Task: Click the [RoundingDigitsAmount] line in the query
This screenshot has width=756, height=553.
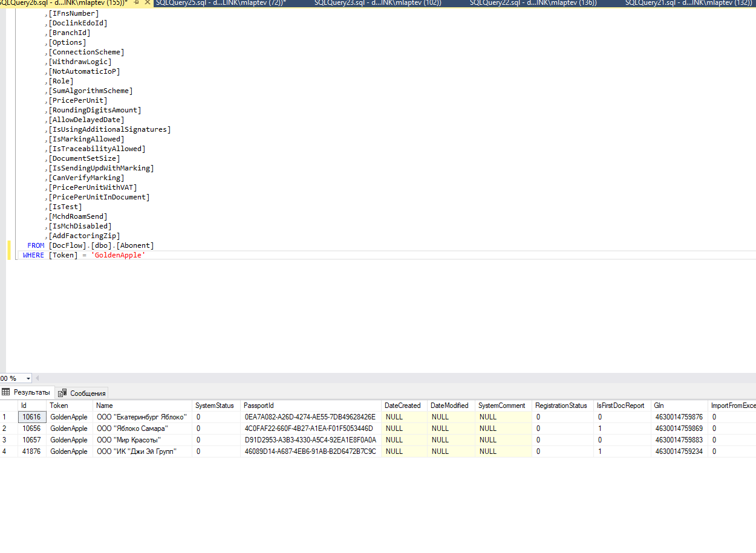Action: (x=95, y=110)
